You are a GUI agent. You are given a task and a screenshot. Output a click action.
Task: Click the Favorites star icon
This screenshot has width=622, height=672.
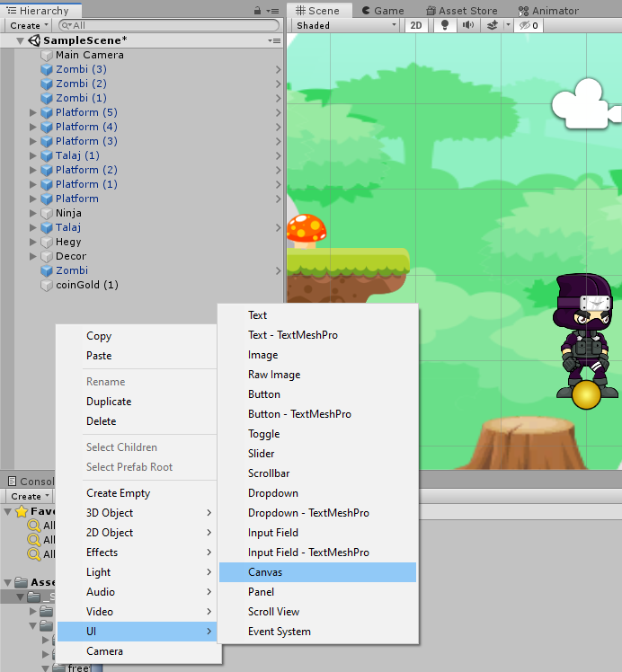click(x=22, y=511)
